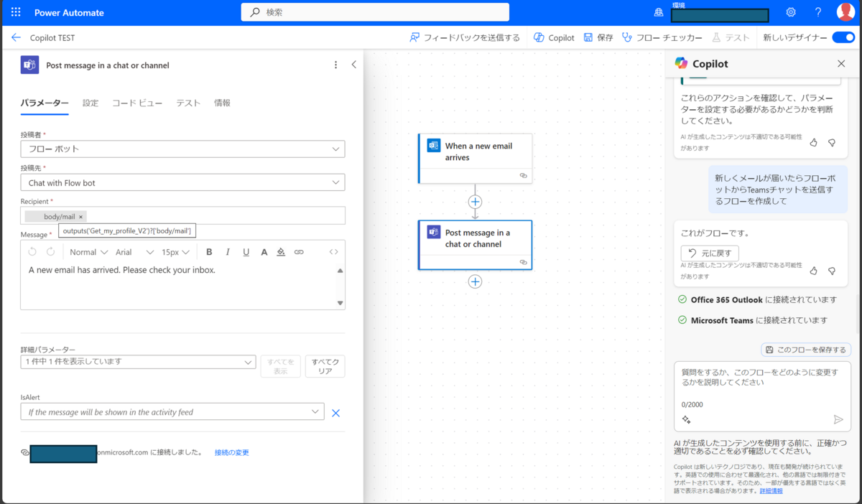Click the environment picker icon
The height and width of the screenshot is (504, 862).
(658, 12)
